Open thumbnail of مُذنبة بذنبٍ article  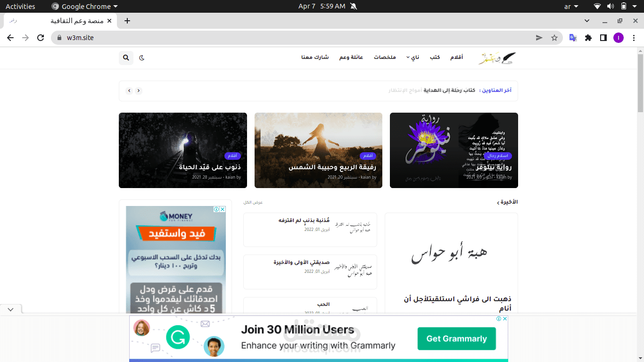pos(353,228)
